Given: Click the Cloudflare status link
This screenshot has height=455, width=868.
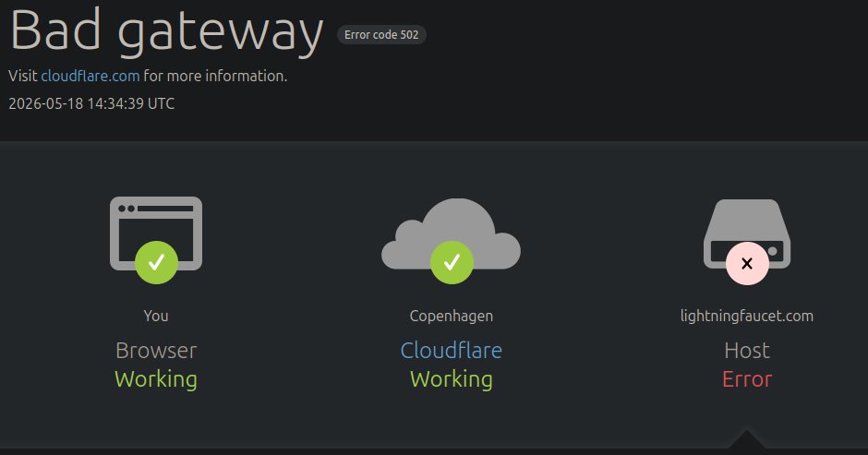Looking at the screenshot, I should [452, 351].
